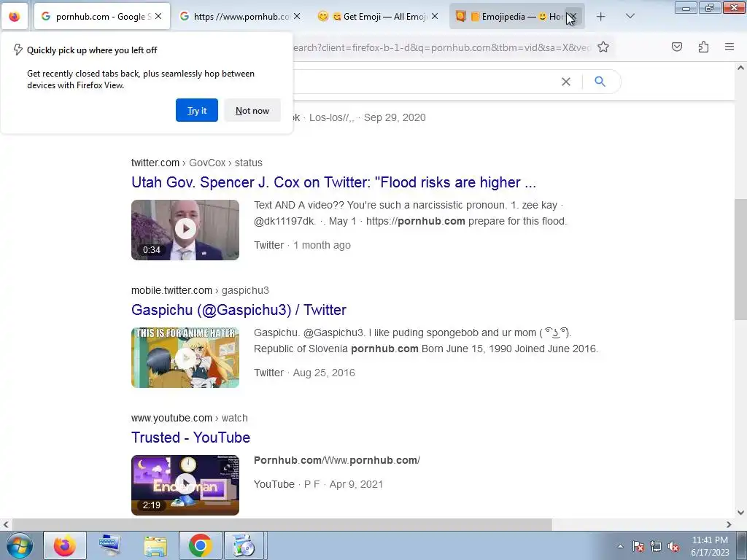Dismiss popup with Not now button
The width and height of the screenshot is (747, 560).
tap(252, 111)
